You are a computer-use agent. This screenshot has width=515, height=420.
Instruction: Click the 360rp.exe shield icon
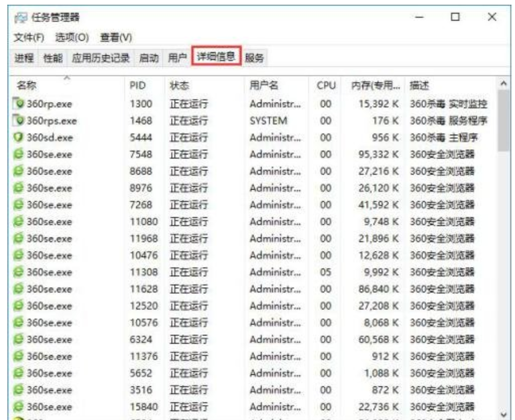point(19,104)
